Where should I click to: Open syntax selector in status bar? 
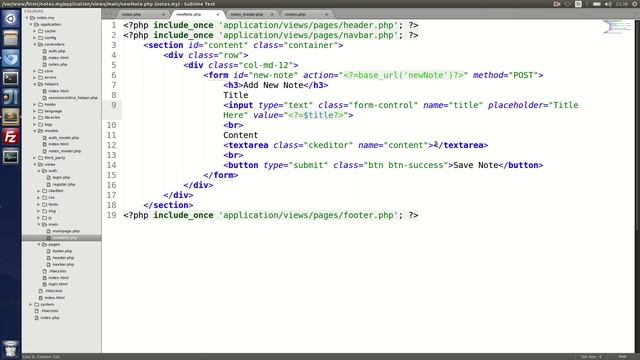click(622, 357)
